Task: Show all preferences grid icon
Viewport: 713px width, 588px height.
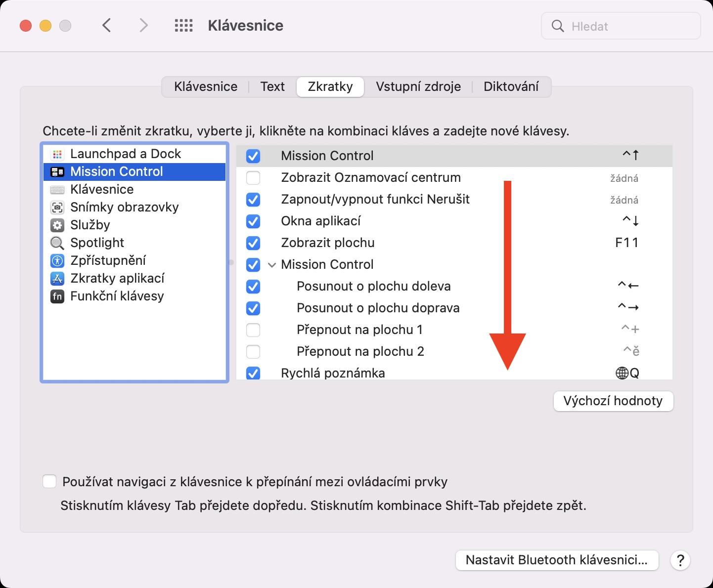Action: 183,26
